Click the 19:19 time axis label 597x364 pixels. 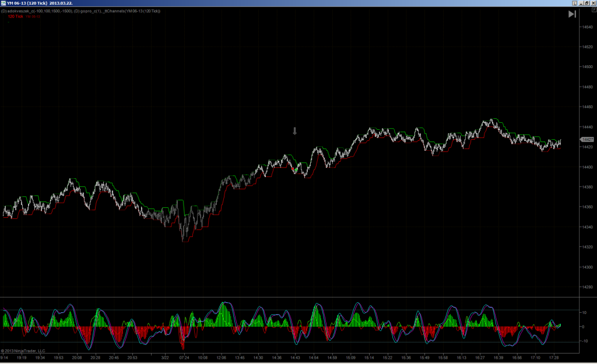click(x=22, y=358)
